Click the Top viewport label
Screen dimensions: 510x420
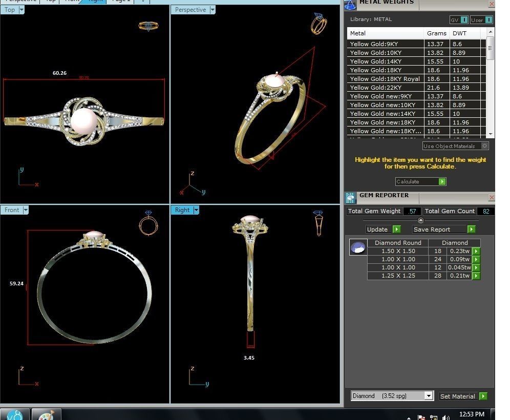pos(10,10)
